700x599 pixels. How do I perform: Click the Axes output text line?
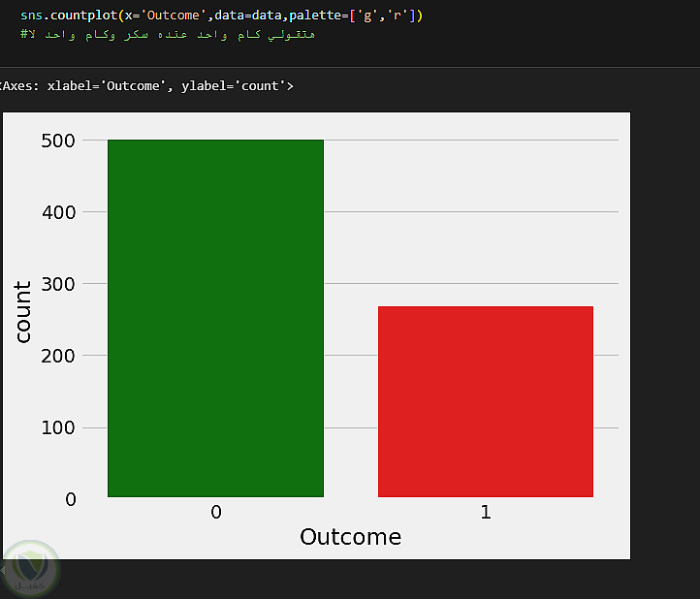coord(145,86)
